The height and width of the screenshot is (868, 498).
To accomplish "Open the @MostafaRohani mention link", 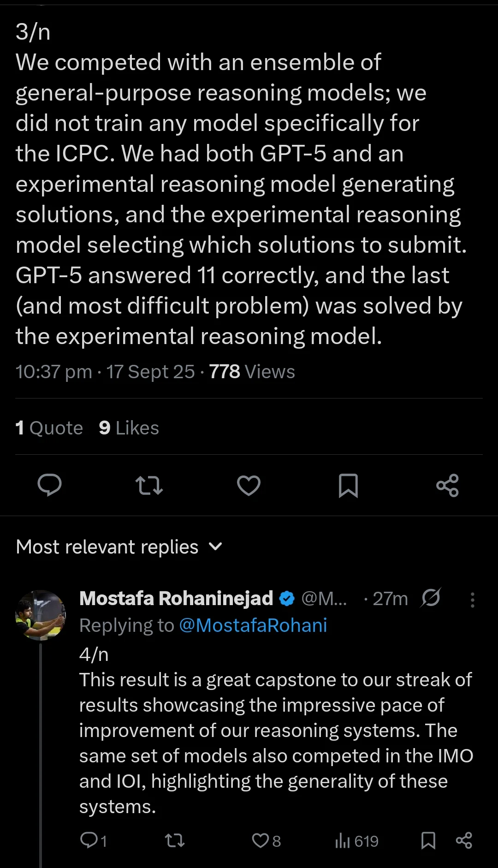I will 253,625.
